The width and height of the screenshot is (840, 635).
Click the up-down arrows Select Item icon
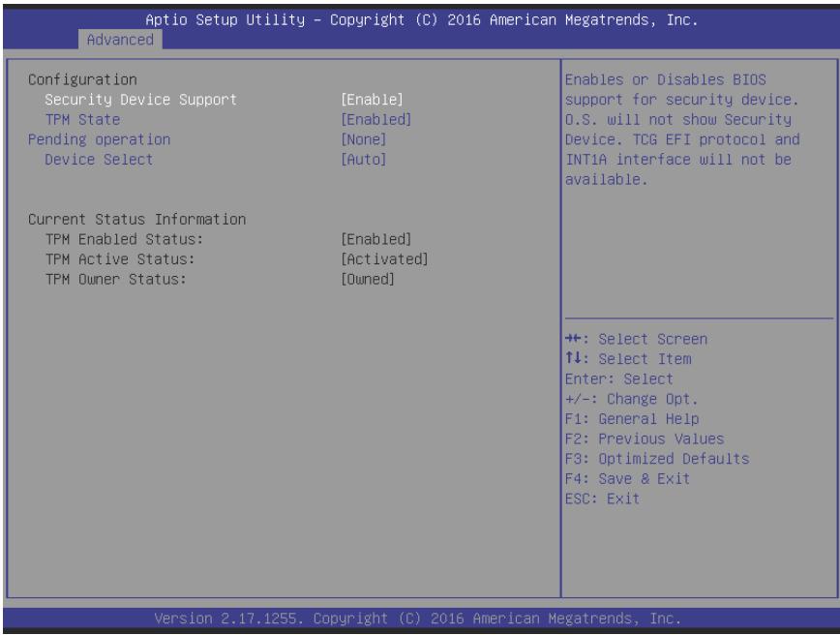pos(573,358)
